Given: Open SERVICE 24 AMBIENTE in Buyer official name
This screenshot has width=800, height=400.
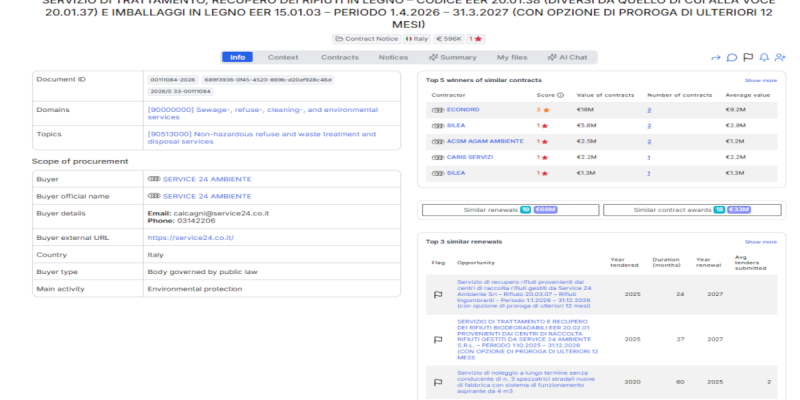Looking at the screenshot, I should (207, 196).
